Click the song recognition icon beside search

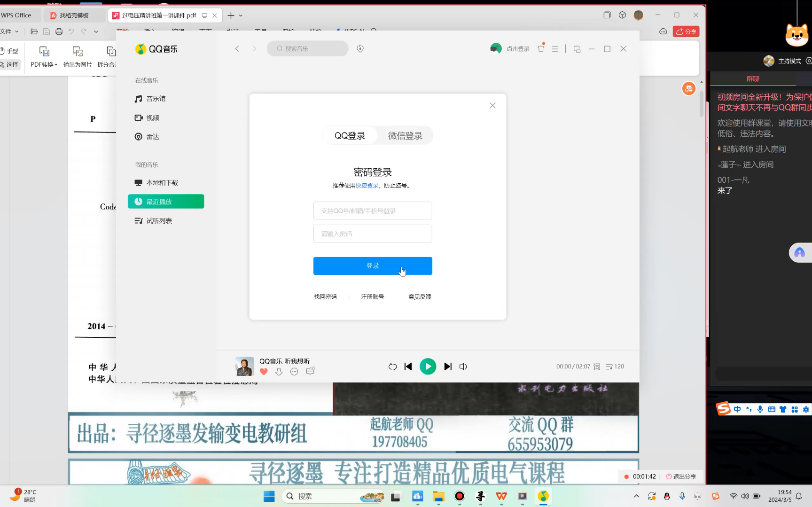[x=360, y=48]
